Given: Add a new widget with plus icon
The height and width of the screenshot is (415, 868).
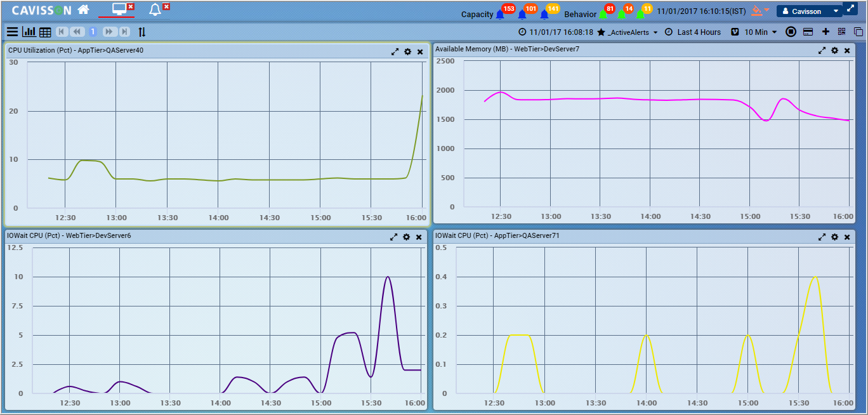Looking at the screenshot, I should tap(825, 32).
